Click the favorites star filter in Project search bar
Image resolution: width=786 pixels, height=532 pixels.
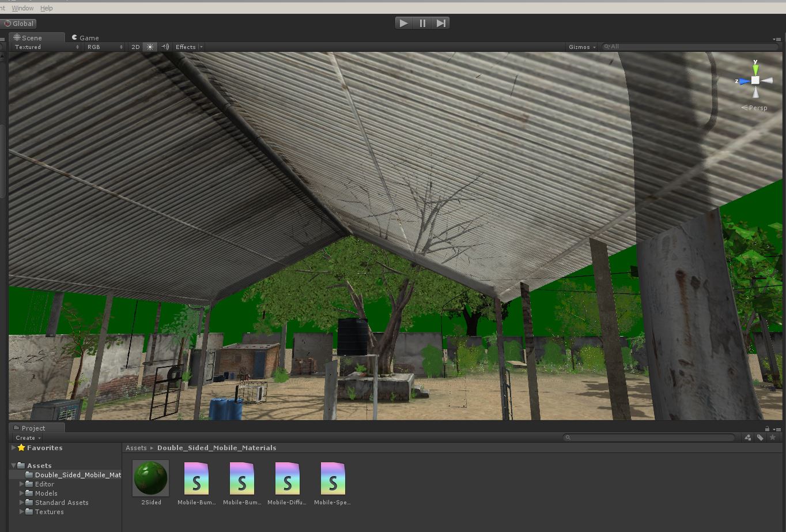773,437
